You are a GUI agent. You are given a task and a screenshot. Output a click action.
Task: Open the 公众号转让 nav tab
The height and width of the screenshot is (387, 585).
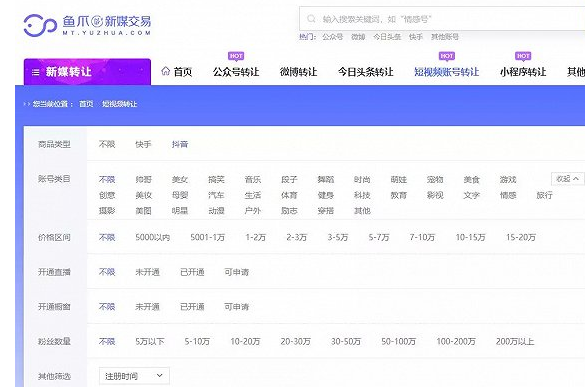tap(236, 72)
